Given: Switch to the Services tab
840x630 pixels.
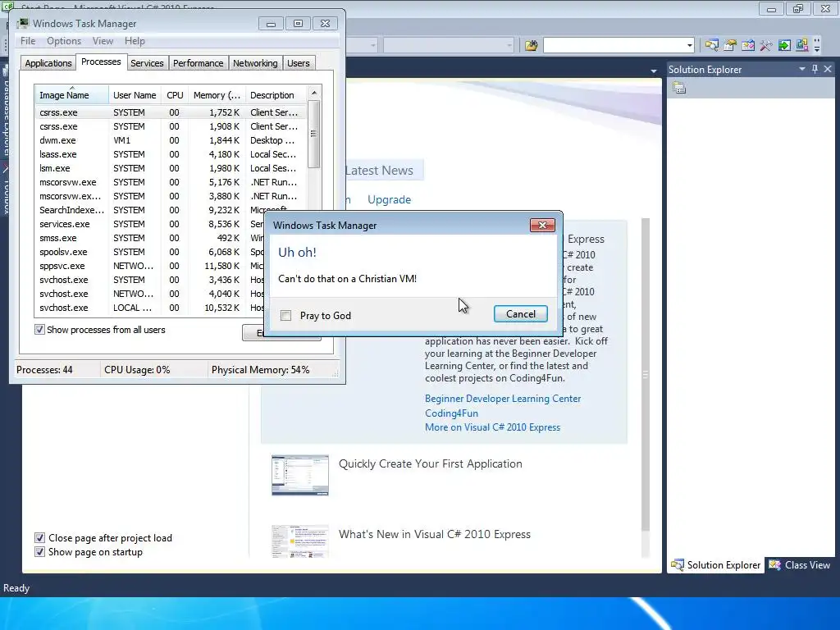Looking at the screenshot, I should [147, 63].
